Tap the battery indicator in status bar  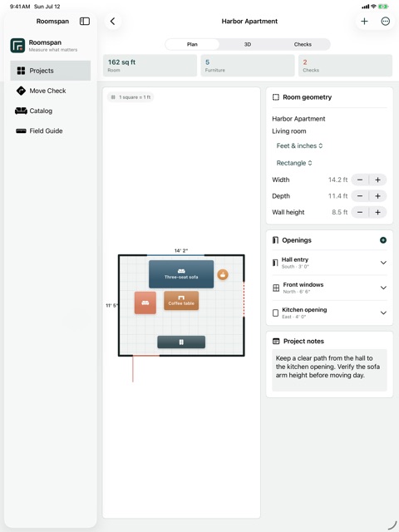click(383, 7)
